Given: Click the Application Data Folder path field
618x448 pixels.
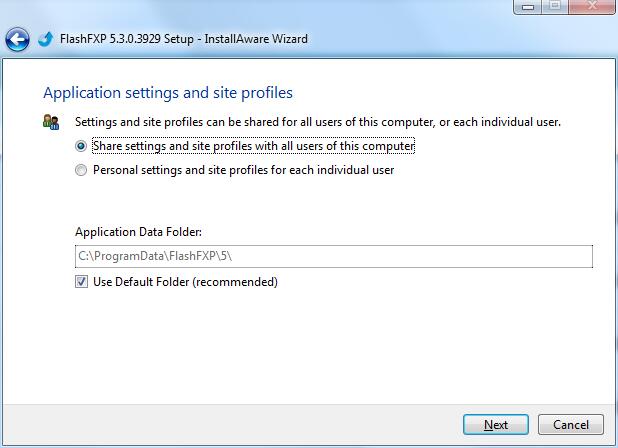Looking at the screenshot, I should pyautogui.click(x=333, y=257).
